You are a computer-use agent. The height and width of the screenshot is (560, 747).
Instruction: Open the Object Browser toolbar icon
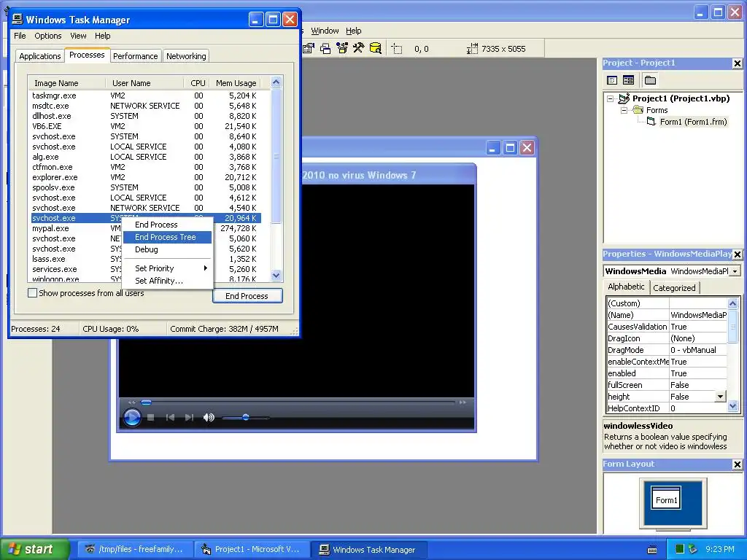(x=342, y=49)
